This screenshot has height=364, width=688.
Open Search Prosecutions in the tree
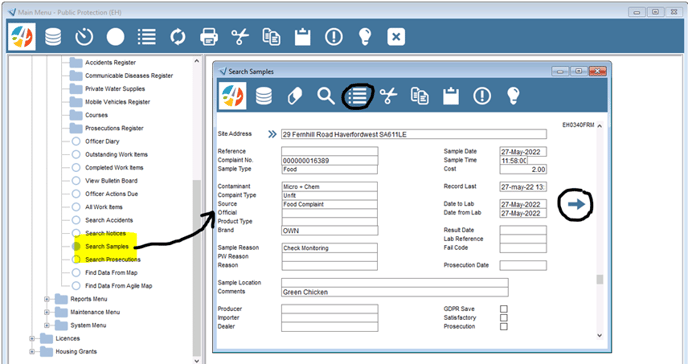[113, 260]
